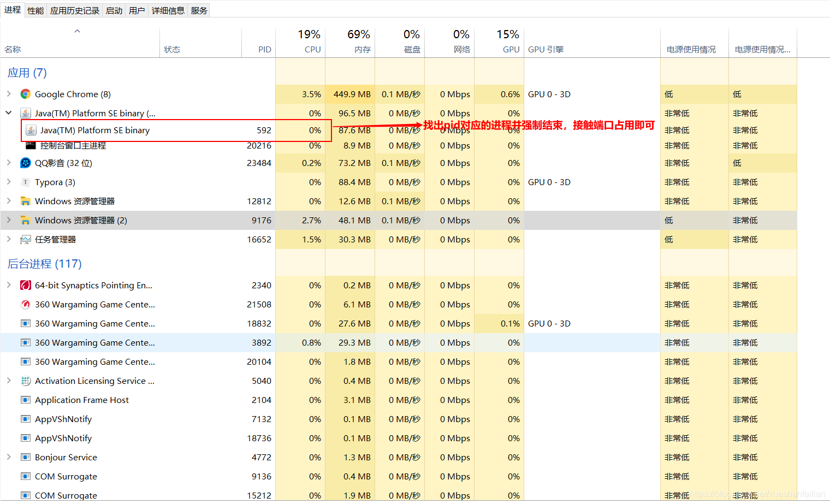This screenshot has width=830, height=504.
Task: Click the Application Frame Host icon
Action: pos(25,400)
